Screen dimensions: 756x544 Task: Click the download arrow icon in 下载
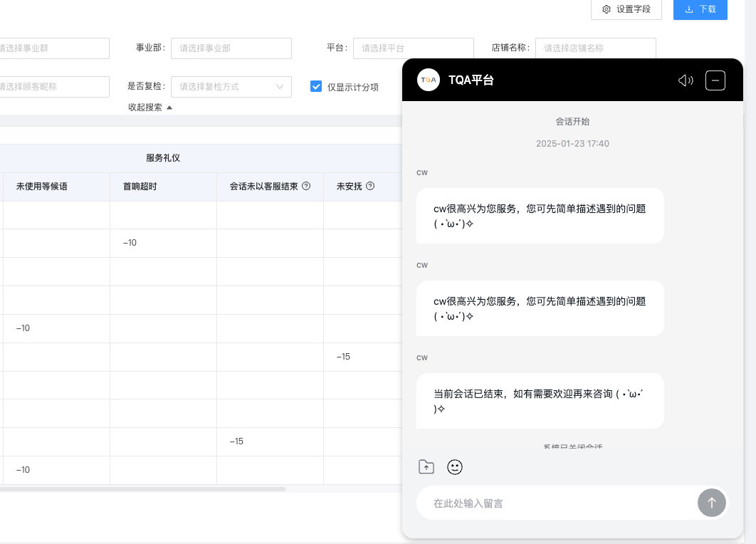[x=689, y=9]
